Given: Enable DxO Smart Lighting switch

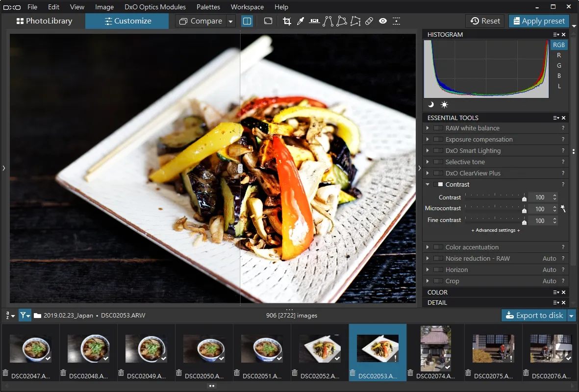Looking at the screenshot, I should [438, 150].
